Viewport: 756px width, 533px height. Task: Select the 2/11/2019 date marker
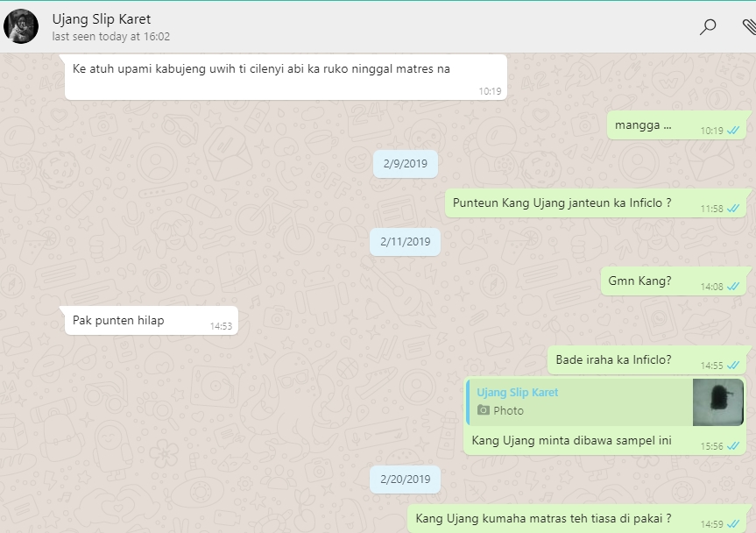pyautogui.click(x=405, y=241)
